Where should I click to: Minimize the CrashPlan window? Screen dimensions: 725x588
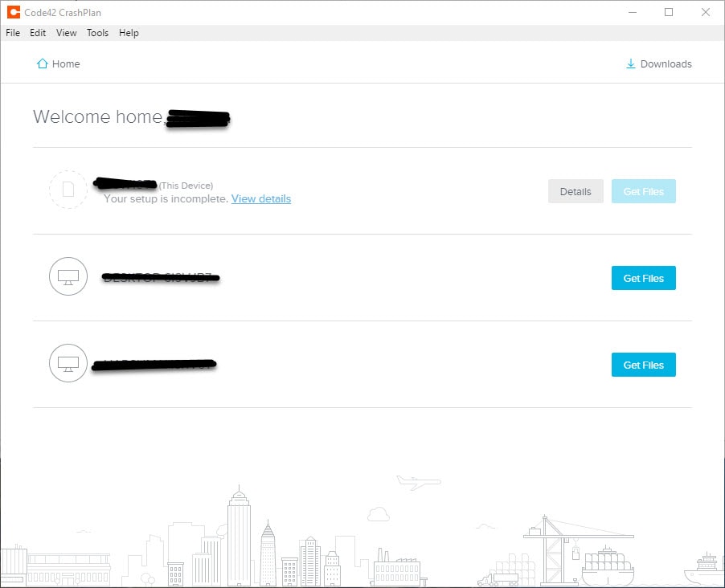(x=633, y=13)
